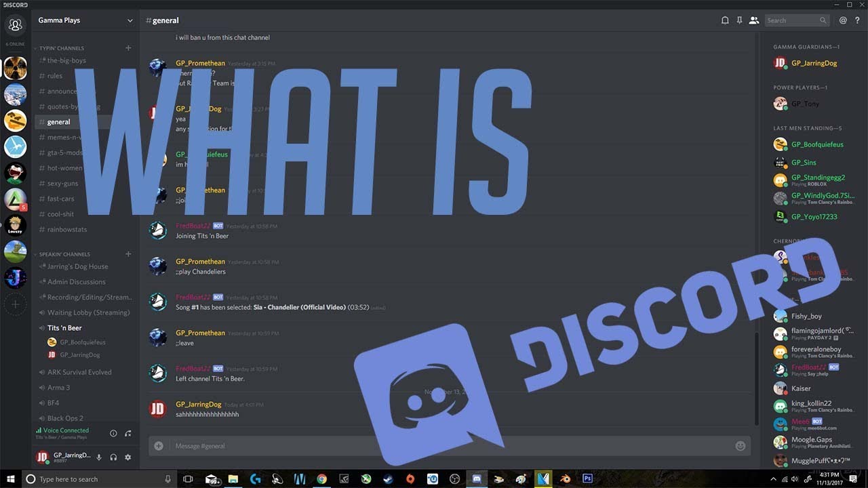Open recent mentions @ icon
868x488 pixels.
coord(843,20)
